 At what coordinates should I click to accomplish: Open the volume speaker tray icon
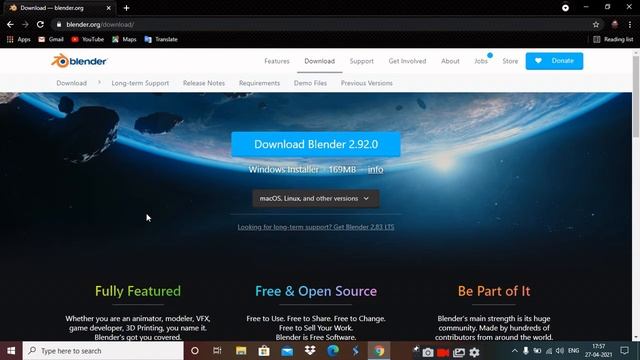point(560,351)
